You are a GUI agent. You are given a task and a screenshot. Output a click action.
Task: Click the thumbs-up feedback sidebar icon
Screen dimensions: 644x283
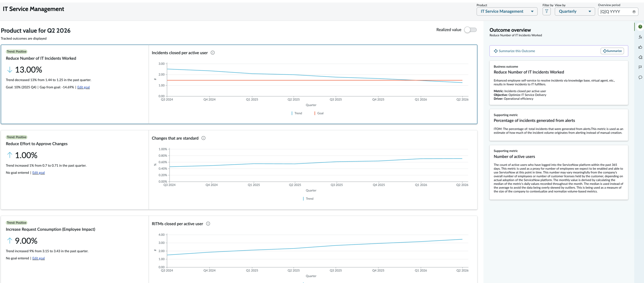(640, 47)
